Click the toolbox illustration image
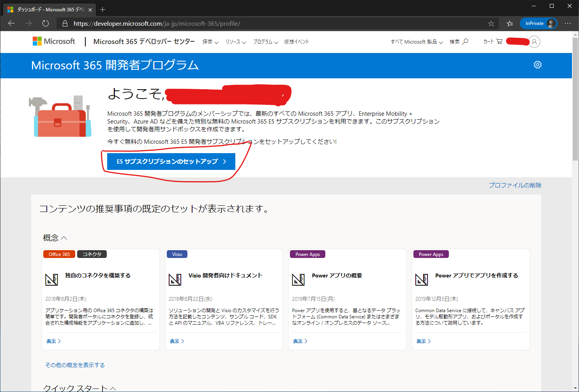Image resolution: width=579 pixels, height=392 pixels. 60,116
